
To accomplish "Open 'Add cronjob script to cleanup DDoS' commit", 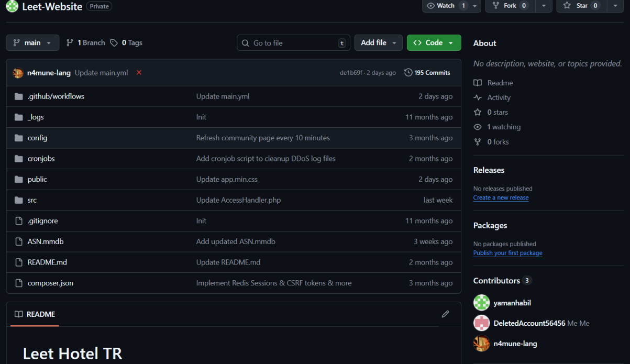I will [266, 159].
